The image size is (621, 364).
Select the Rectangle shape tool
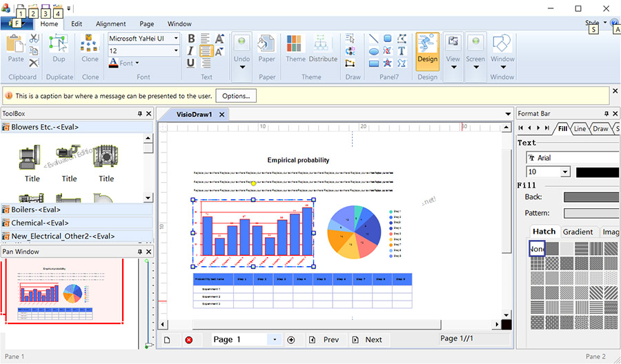374,63
